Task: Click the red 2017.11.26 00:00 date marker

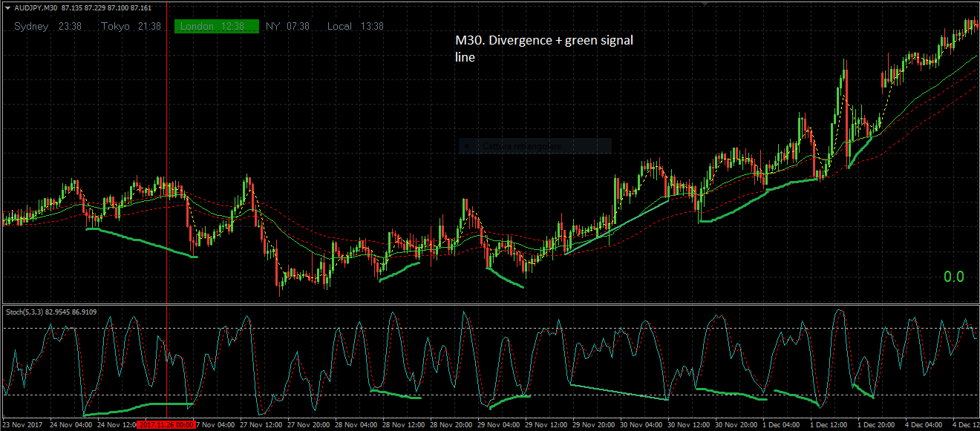Action: tap(166, 425)
